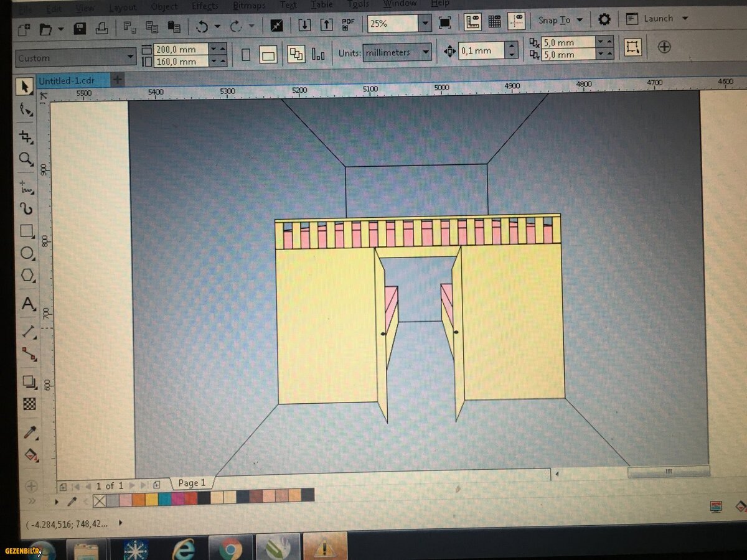Click the Save disk icon
The height and width of the screenshot is (560, 747).
[80, 29]
